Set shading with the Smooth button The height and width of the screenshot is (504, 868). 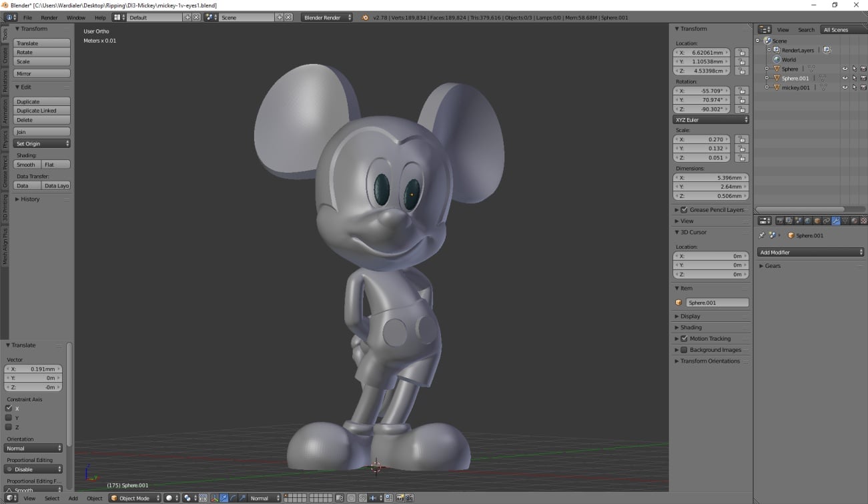click(27, 164)
